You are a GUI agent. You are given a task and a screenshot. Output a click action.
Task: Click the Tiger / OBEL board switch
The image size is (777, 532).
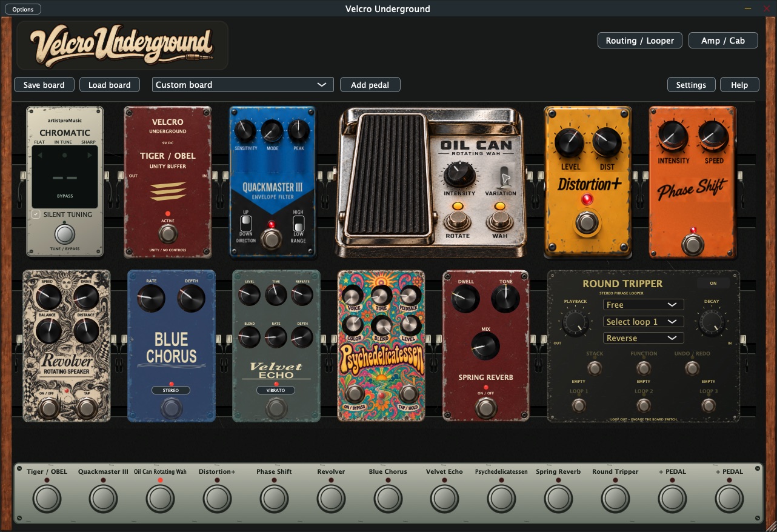coord(47,500)
